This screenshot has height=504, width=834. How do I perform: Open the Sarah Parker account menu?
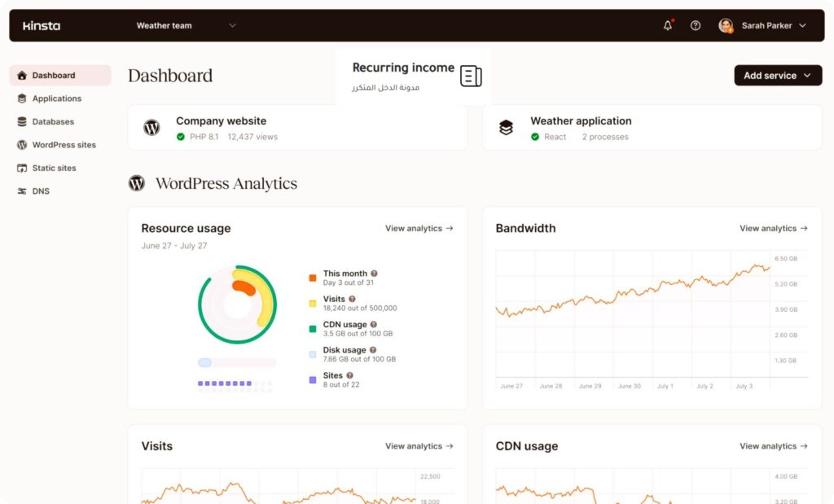[x=762, y=25]
